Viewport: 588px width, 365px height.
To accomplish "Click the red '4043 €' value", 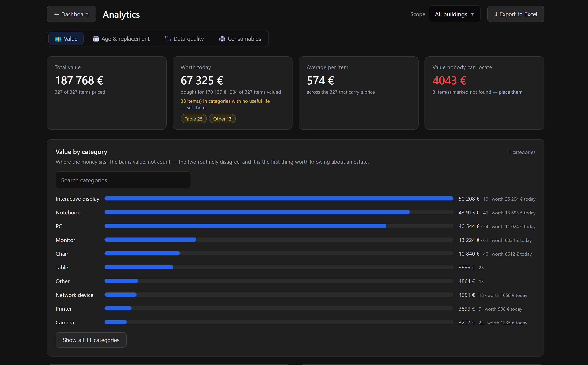I will click(x=449, y=80).
